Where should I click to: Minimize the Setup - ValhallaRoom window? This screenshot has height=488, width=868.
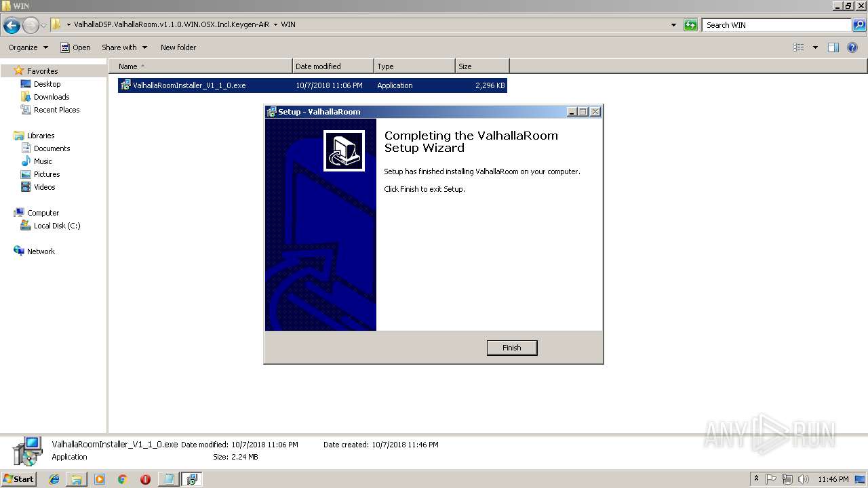572,112
